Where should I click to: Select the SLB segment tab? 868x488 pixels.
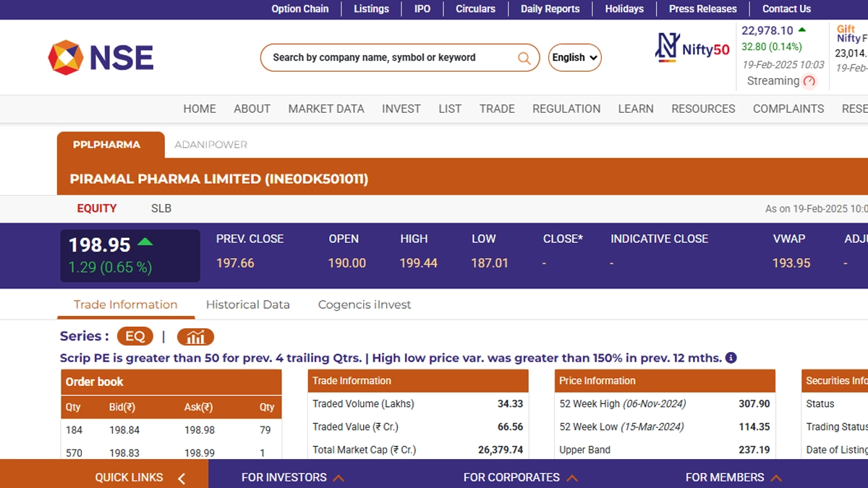(161, 208)
